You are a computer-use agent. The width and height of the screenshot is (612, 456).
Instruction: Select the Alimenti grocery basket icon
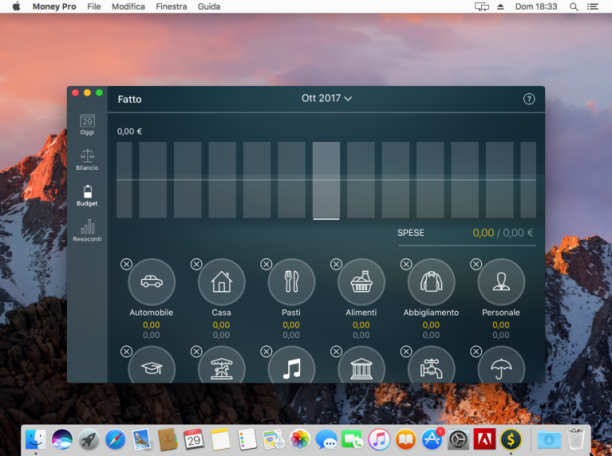[361, 282]
